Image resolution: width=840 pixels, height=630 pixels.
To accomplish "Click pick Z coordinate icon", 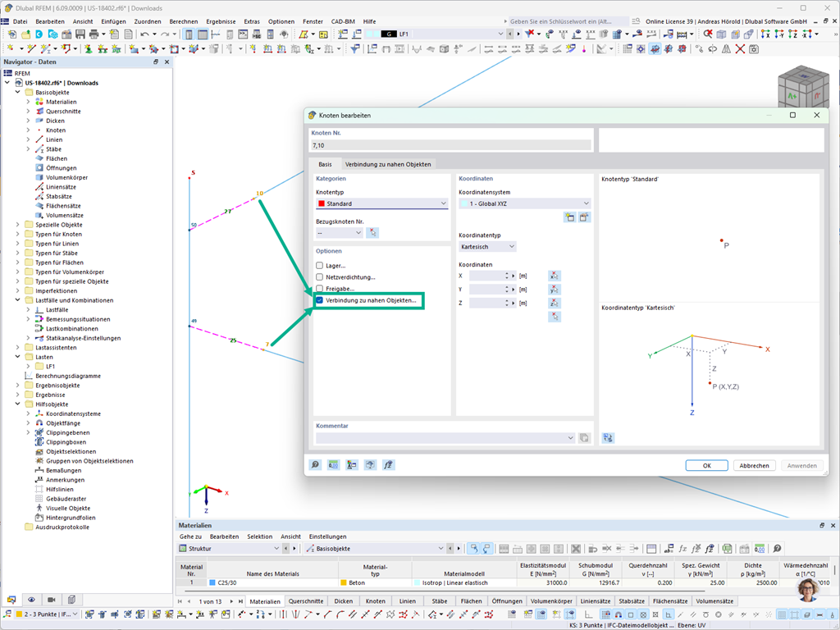I will point(555,303).
